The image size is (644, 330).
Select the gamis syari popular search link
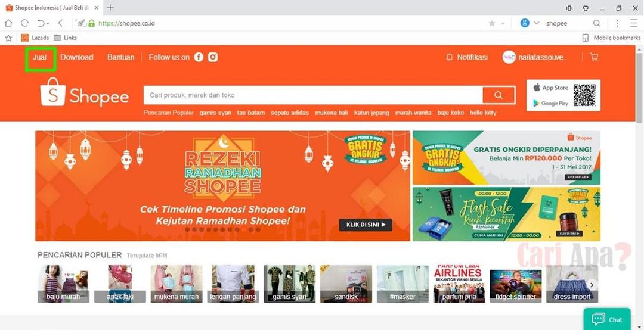(x=215, y=113)
